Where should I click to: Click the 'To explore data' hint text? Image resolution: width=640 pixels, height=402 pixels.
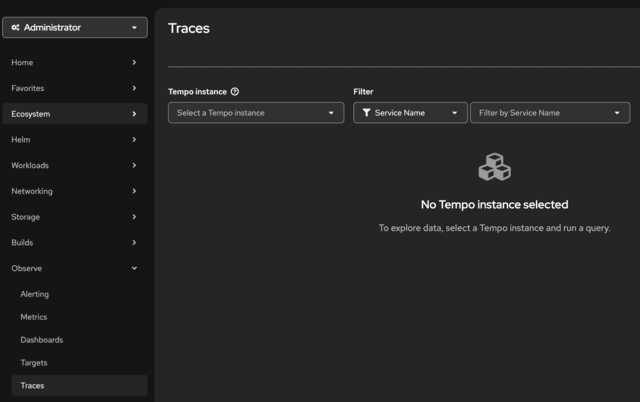pos(494,228)
